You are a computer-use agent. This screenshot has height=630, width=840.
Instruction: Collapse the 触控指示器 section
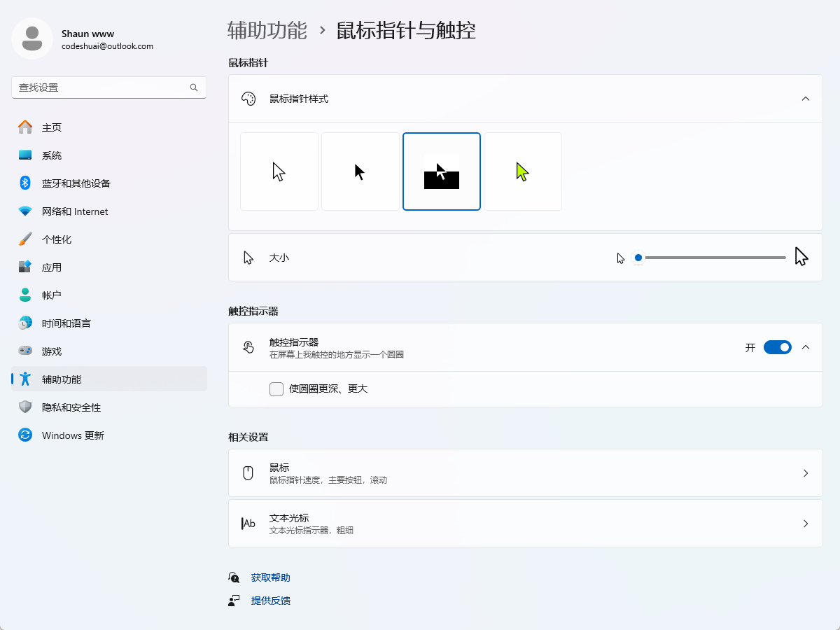coord(805,346)
